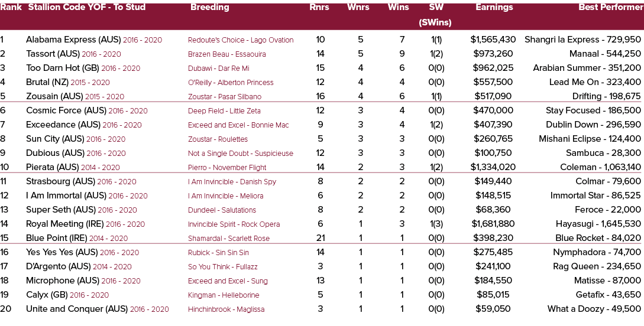Select stallion Pierata (AUS)
Image resolution: width=644 pixels, height=326 pixels.
[x=53, y=167]
